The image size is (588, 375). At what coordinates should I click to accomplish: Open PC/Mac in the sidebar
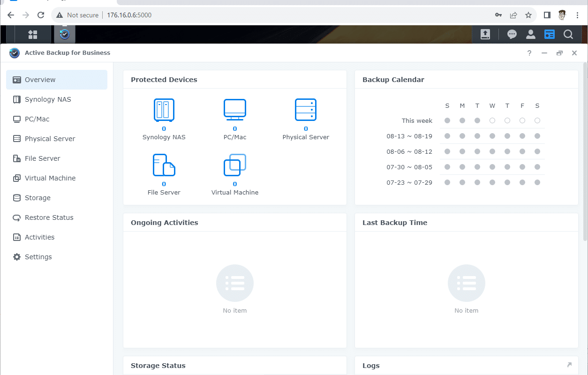tap(57, 119)
